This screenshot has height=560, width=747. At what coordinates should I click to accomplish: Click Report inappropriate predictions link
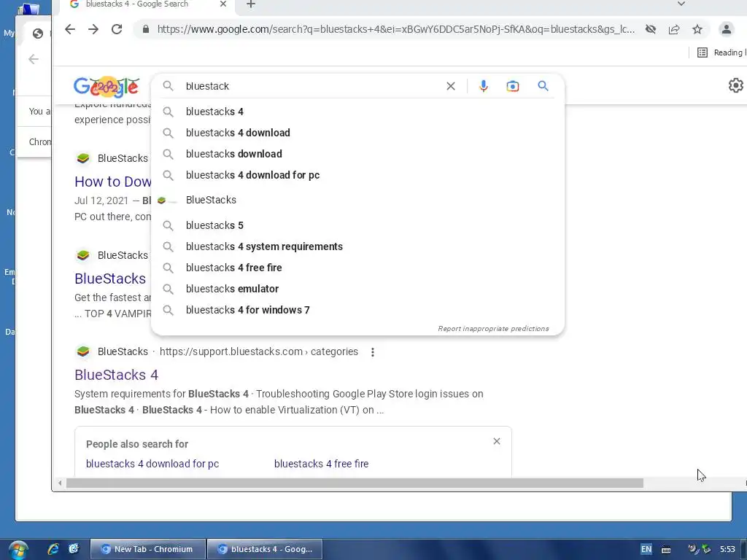coord(493,329)
